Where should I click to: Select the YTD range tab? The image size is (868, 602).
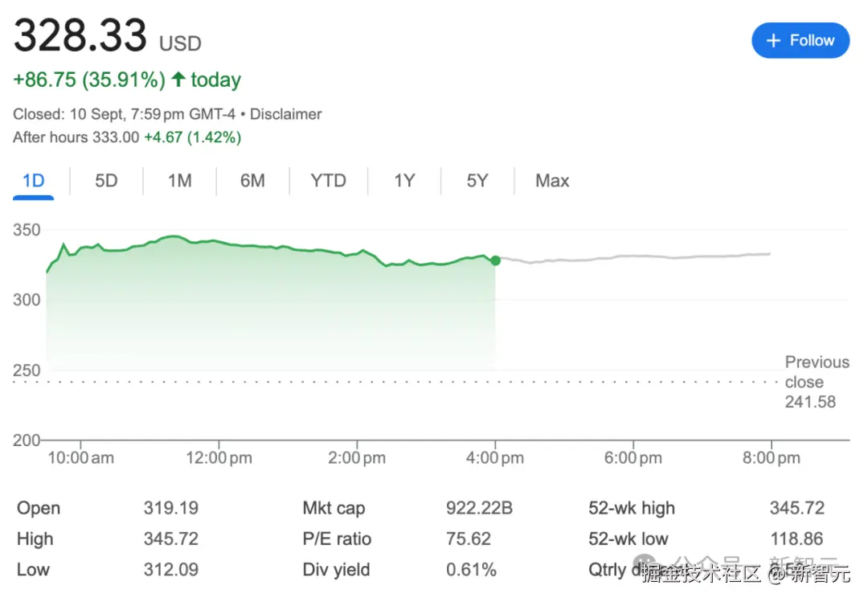328,181
